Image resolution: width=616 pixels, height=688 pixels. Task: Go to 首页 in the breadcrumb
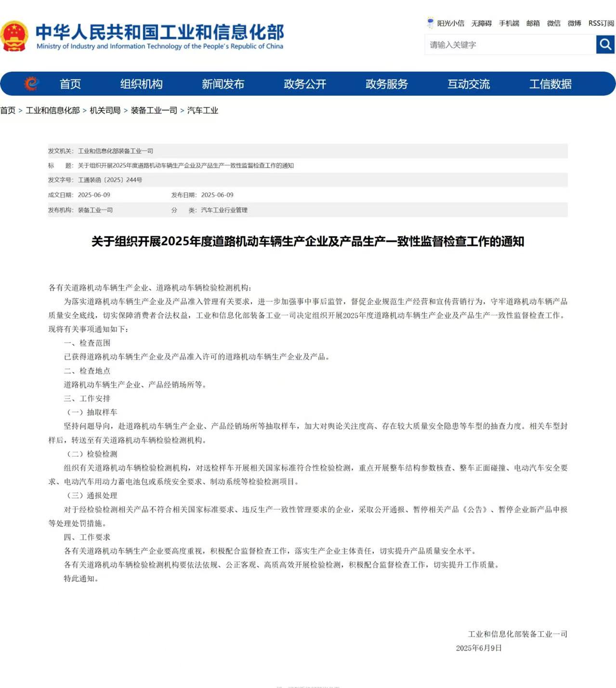(8, 110)
